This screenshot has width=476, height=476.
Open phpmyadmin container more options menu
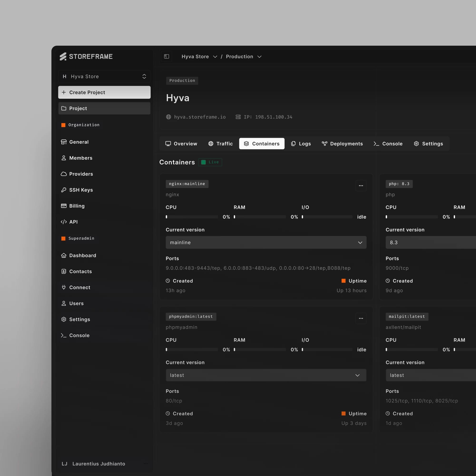pyautogui.click(x=361, y=318)
